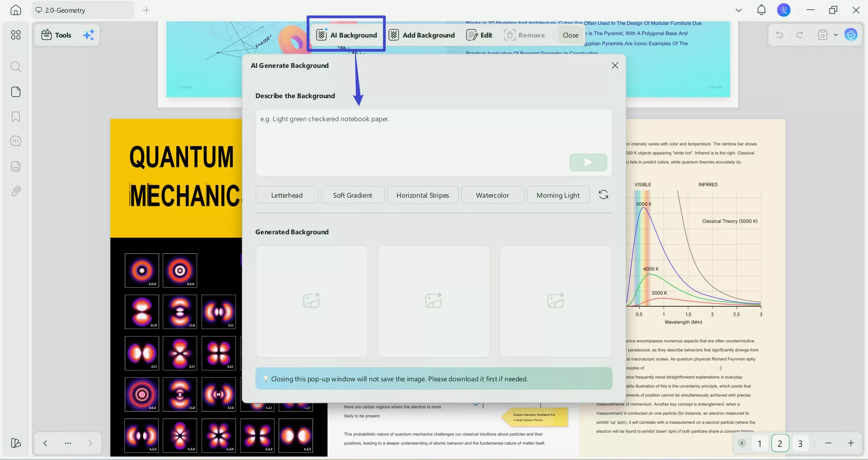
Task: Open the user profile avatar
Action: pyautogui.click(x=784, y=10)
